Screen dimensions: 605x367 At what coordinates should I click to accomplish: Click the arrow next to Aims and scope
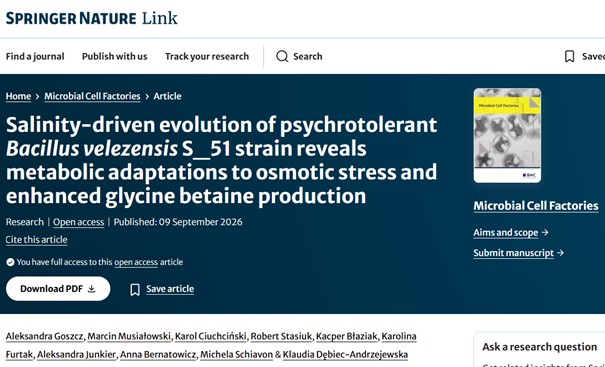point(544,233)
